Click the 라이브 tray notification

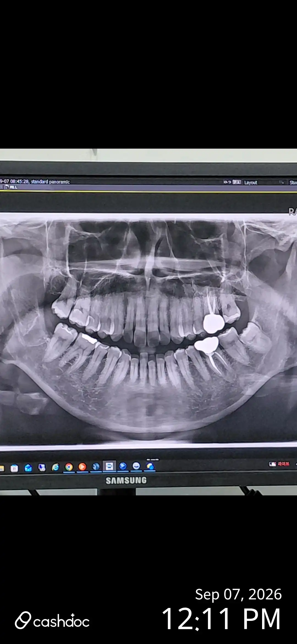[x=279, y=464]
